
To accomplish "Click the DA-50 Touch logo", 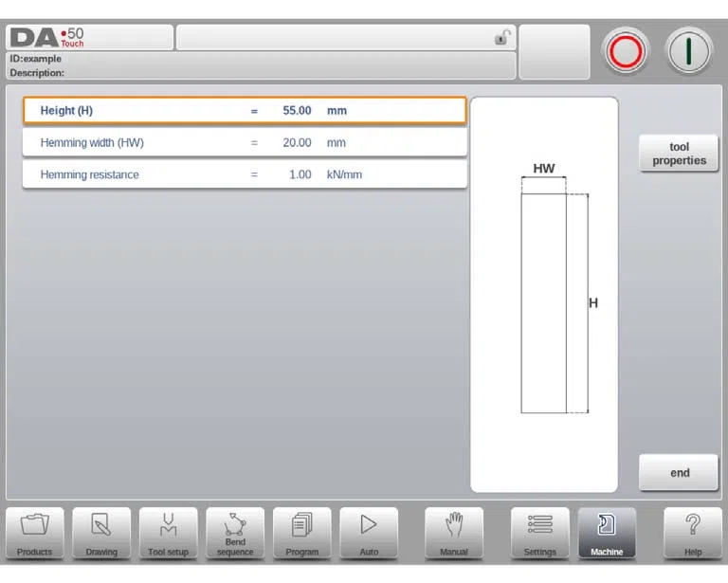I will 46,38.
